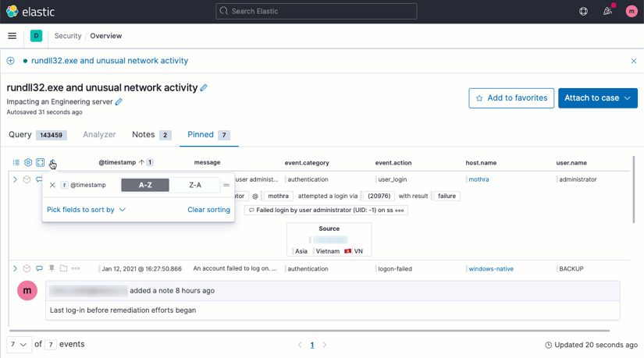Sort by the message column header
This screenshot has height=358, width=644.
pos(207,162)
